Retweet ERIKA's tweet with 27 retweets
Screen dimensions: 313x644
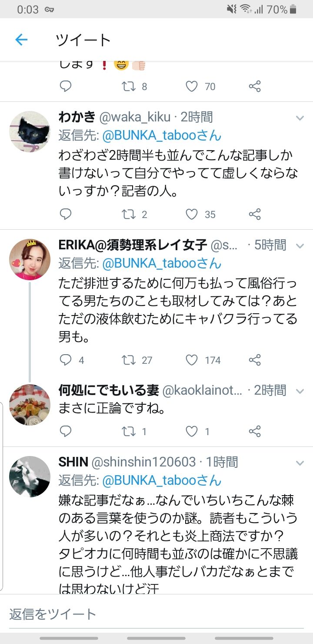129,360
